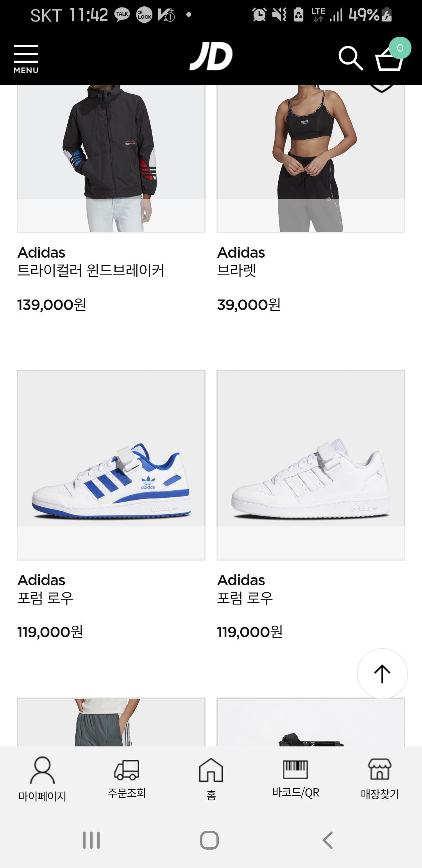Tap the 139,000원 price
Viewport: 422px width, 868px height.
click(x=52, y=305)
